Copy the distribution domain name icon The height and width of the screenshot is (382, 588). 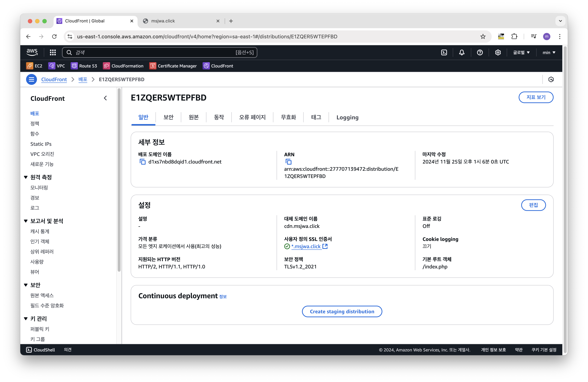tap(142, 162)
